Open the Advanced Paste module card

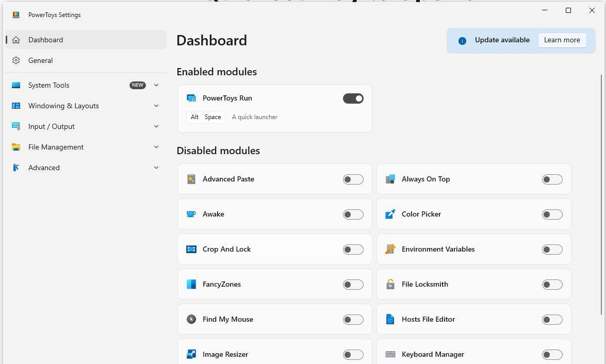tap(275, 179)
